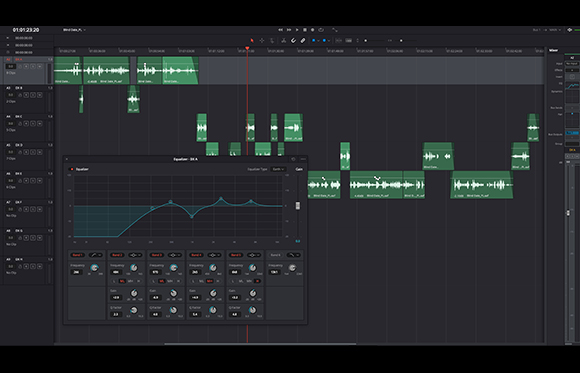This screenshot has height=373, width=580.
Task: Click the horizontal timeline scrollbar
Action: tap(260, 344)
